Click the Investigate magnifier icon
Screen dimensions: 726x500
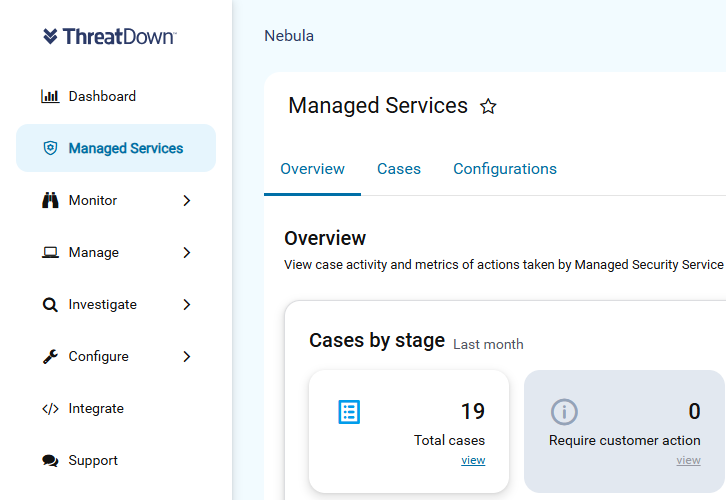tap(50, 305)
